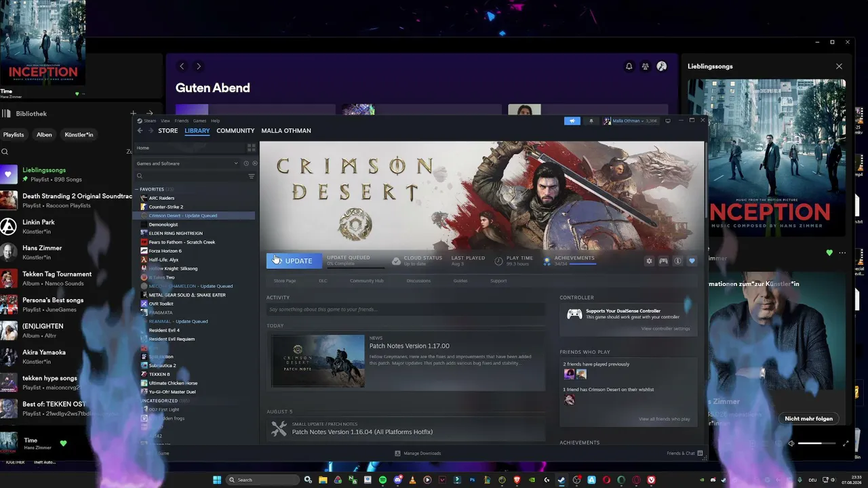Show only ready-to-play games icon
This screenshot has height=488, width=868.
tap(255, 163)
